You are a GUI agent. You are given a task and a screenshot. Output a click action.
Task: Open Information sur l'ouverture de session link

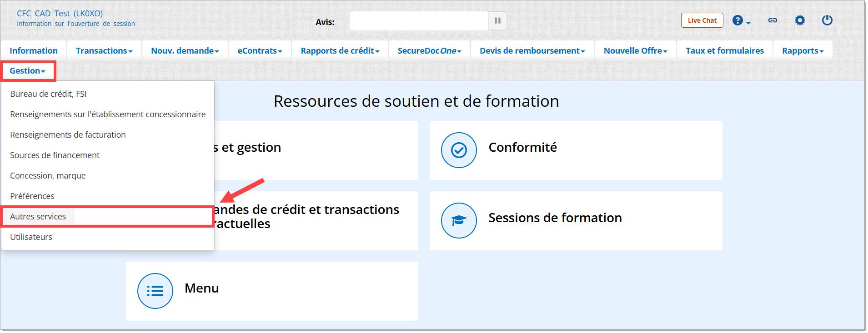(x=76, y=24)
